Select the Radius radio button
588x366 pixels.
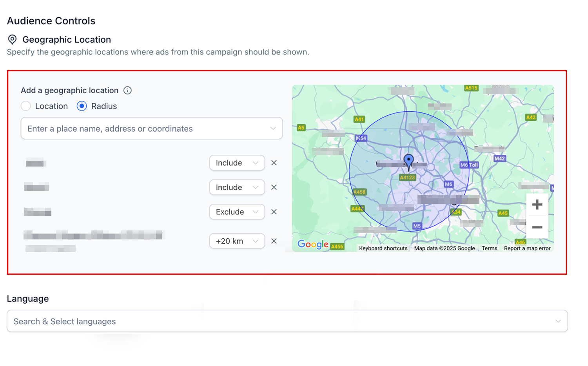[x=82, y=106]
